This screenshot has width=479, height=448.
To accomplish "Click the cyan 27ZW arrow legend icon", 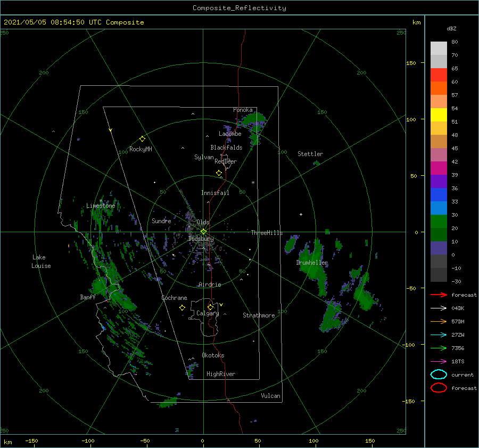I will pos(439,335).
